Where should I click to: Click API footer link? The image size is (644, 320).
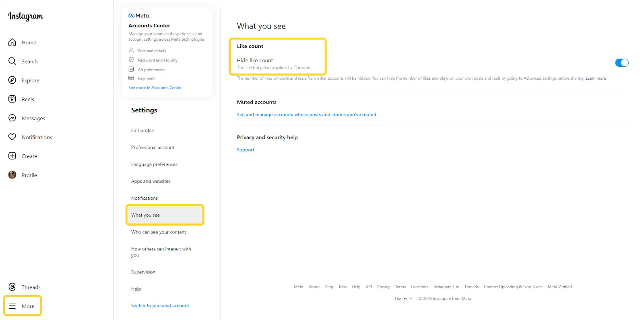[x=369, y=287]
